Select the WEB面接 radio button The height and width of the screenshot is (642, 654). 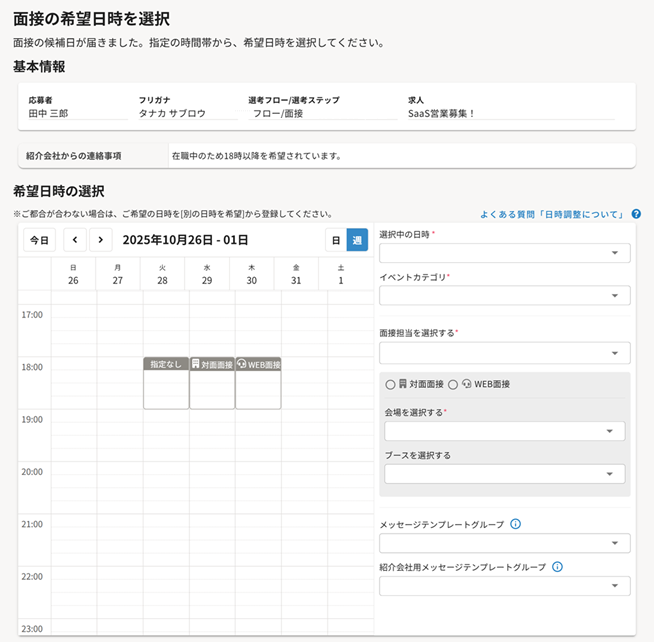pos(453,384)
